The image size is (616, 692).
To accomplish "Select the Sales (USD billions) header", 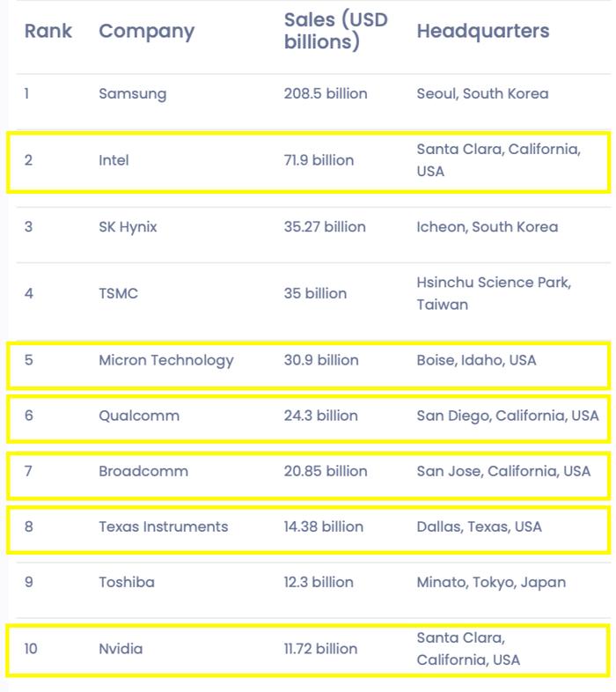I will [335, 31].
